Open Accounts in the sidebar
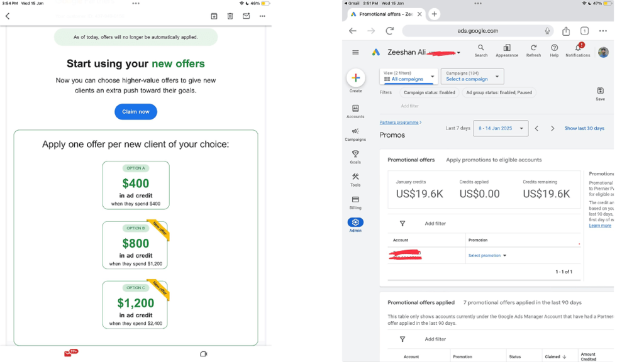Viewport: 644px width, 362px height. click(355, 111)
